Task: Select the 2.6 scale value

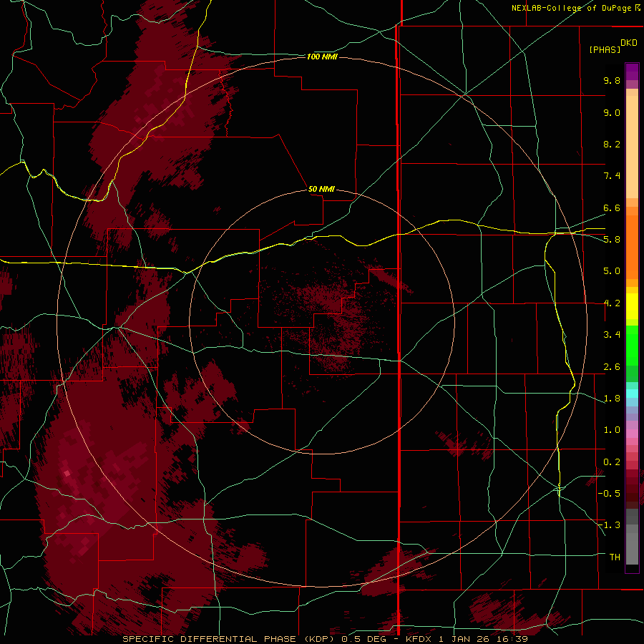Action: coord(612,367)
